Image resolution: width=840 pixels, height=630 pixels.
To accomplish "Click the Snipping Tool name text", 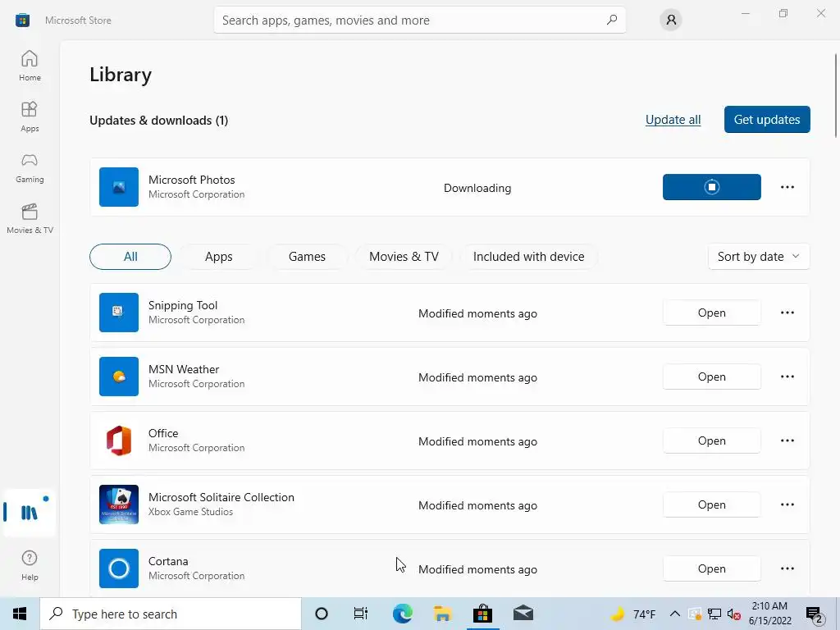I will click(x=183, y=305).
